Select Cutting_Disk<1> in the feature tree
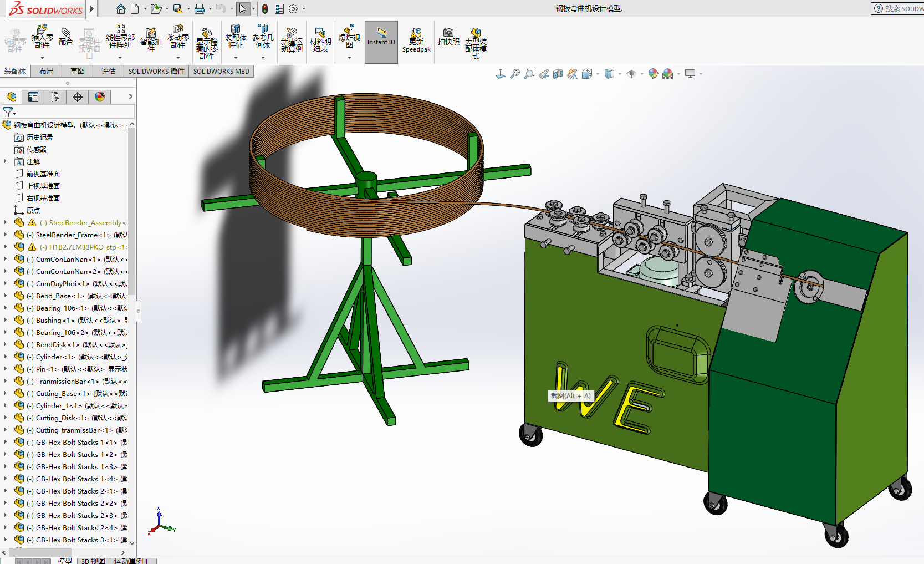The width and height of the screenshot is (924, 564). [x=62, y=418]
